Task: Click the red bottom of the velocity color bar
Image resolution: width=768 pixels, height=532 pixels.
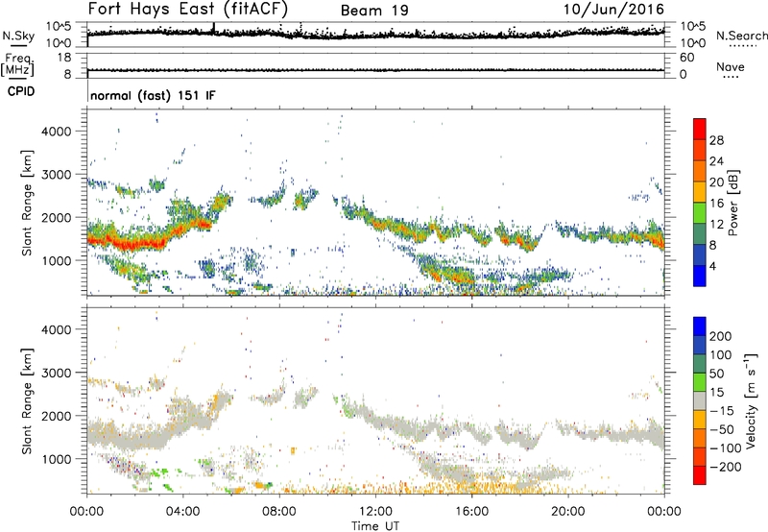Action: [x=700, y=475]
